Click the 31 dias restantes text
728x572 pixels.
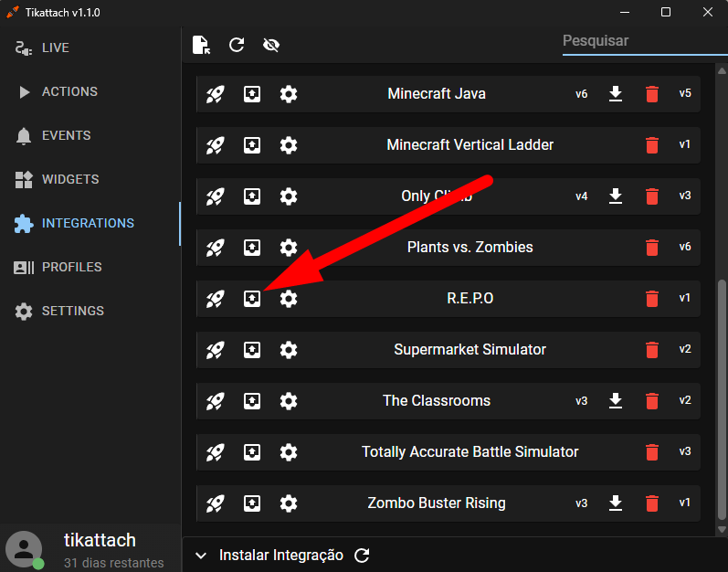pyautogui.click(x=114, y=563)
